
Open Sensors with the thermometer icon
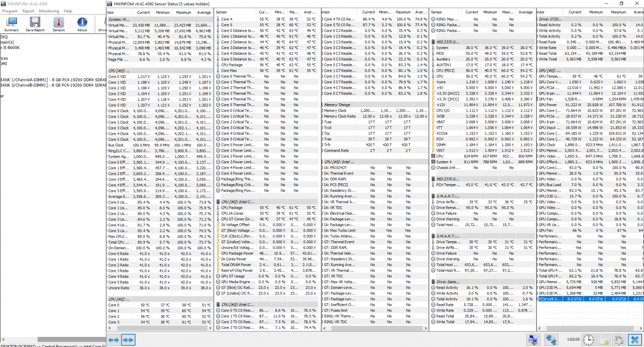click(x=58, y=24)
